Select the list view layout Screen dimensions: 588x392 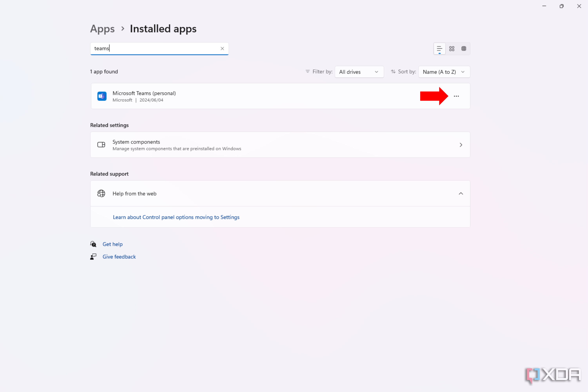click(x=439, y=48)
